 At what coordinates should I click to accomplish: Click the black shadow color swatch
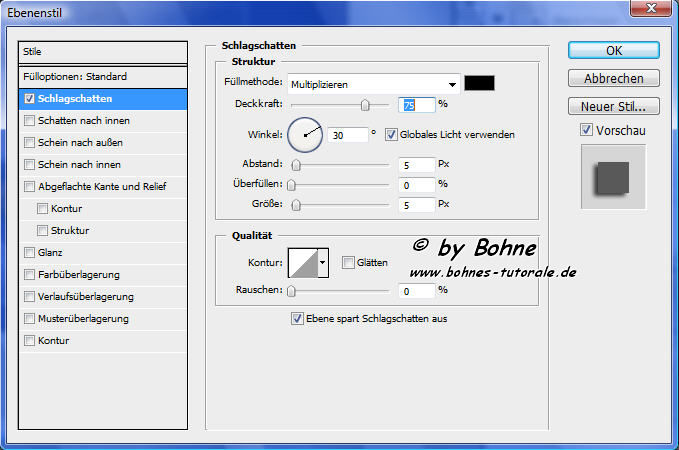[480, 84]
